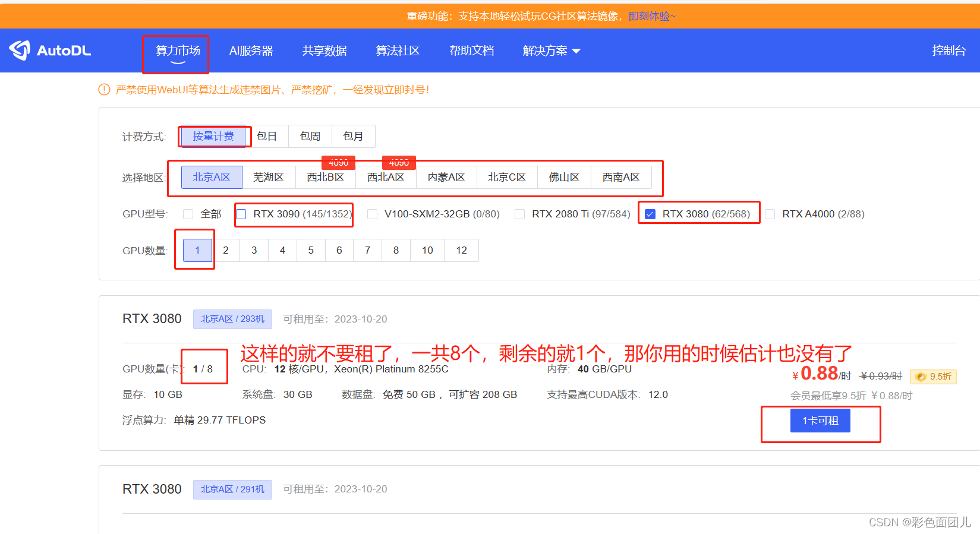Select the 内蒙A区 region option
Image resolution: width=980 pixels, height=534 pixels.
click(446, 178)
